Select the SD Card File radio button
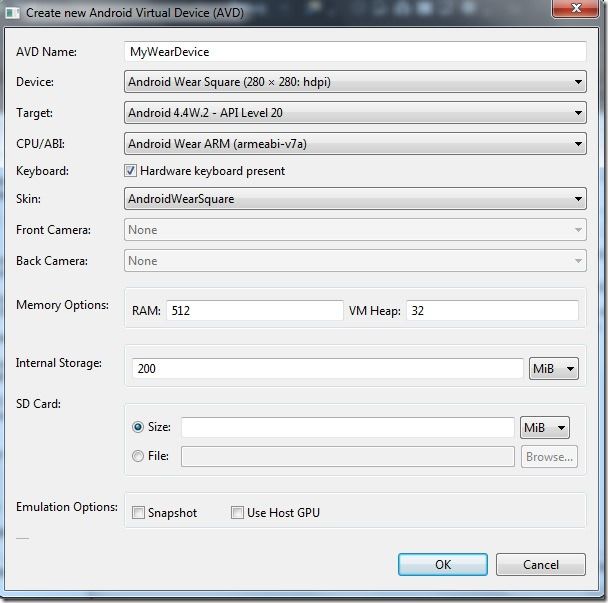 click(x=138, y=456)
